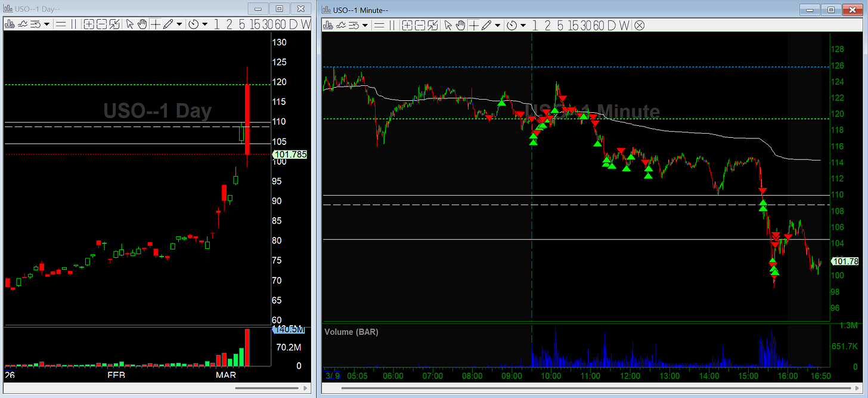Screen dimensions: 868x398
Task: Click the 101.785 price label on daily chart
Action: (x=290, y=154)
